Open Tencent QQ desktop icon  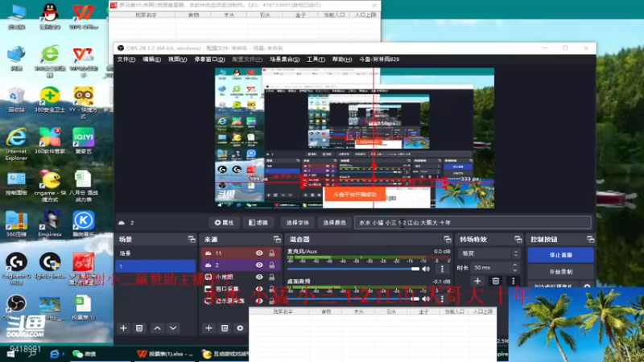[50, 17]
